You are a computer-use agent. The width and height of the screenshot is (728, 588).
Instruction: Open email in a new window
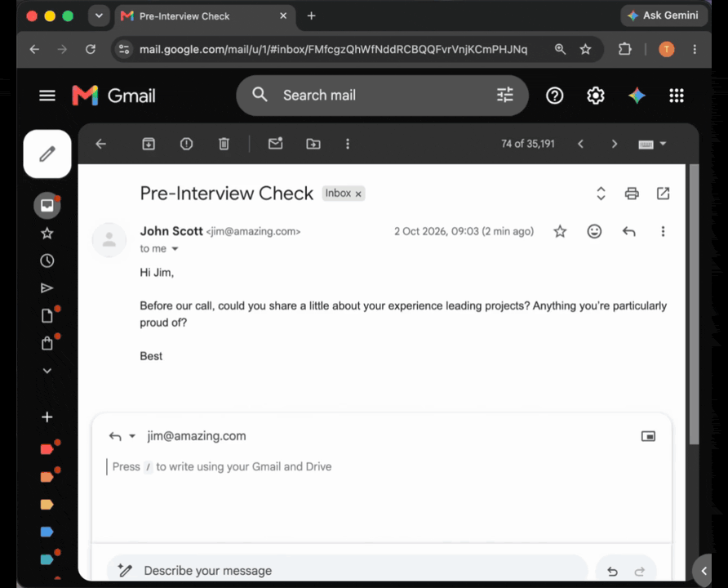point(663,194)
